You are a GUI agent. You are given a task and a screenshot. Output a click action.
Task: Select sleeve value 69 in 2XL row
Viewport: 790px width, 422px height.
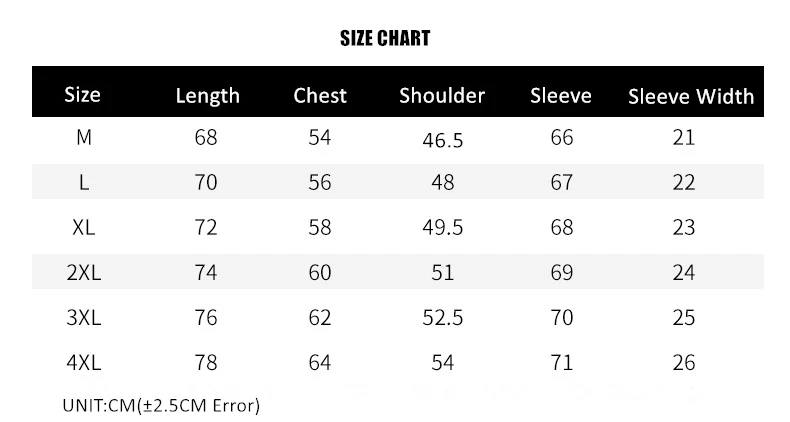(x=562, y=272)
